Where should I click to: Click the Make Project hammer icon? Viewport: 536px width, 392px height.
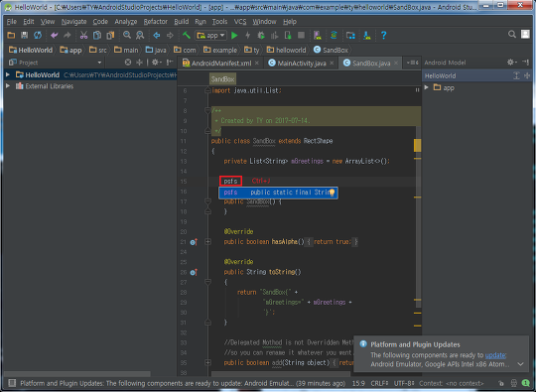pos(187,35)
